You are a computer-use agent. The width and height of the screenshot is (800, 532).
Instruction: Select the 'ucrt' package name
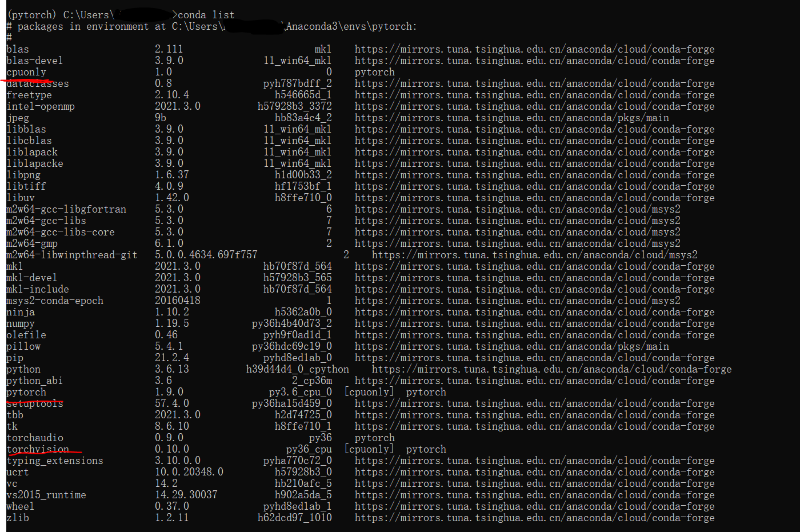point(18,472)
